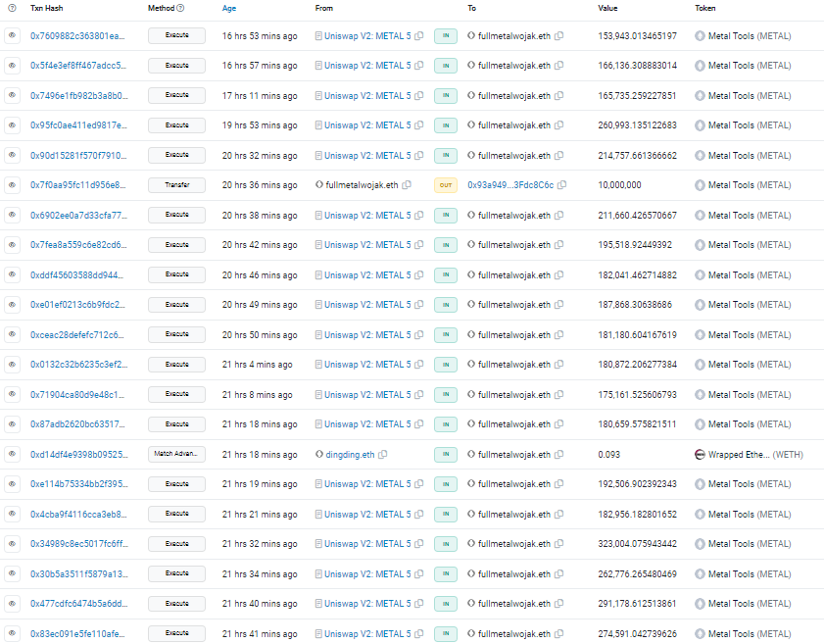Open transaction hash 0x90d15281f570f7910
The height and width of the screenshot is (644, 824).
coord(78,155)
